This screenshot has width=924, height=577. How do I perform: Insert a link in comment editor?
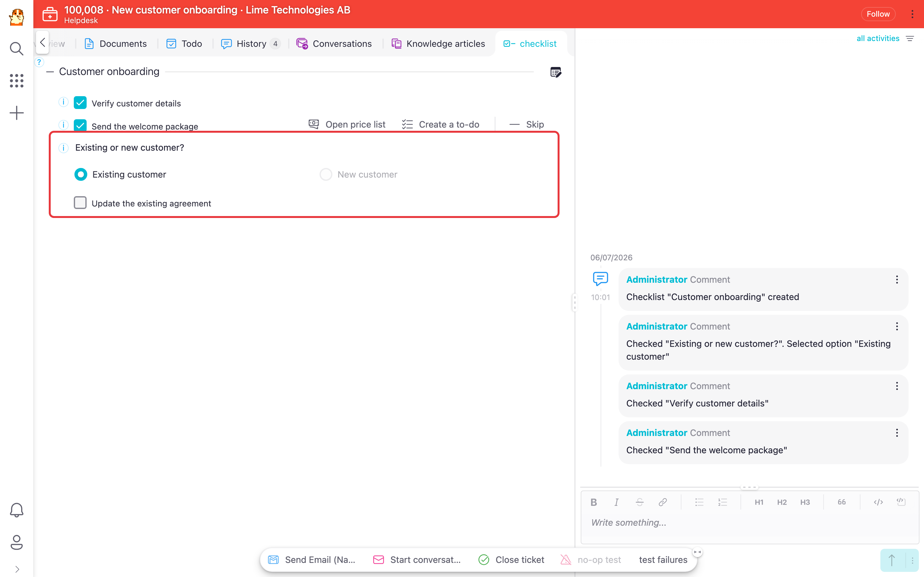[x=663, y=502]
